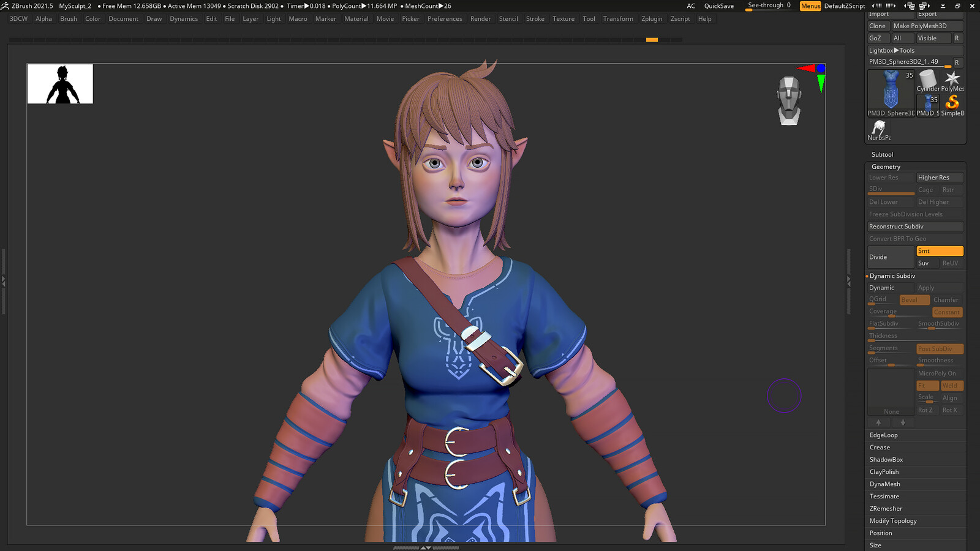Toggle Smt smoothing option
Screen dimensions: 980x551
pyautogui.click(x=940, y=251)
